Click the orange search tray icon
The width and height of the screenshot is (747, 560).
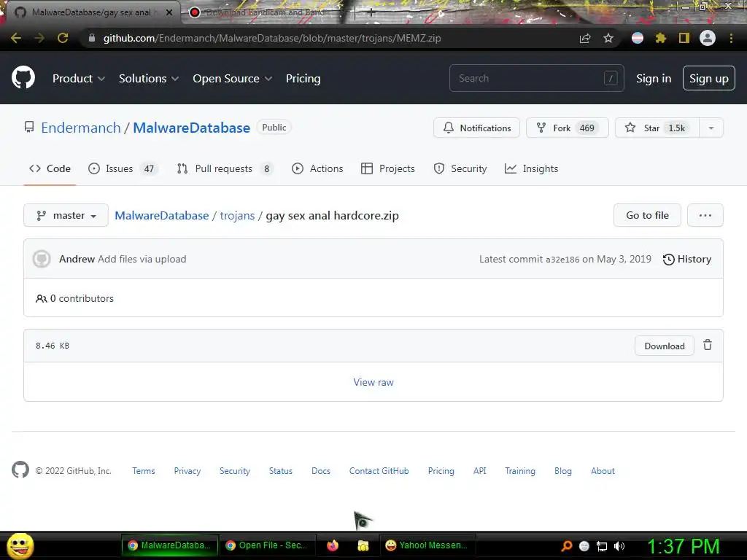point(566,545)
